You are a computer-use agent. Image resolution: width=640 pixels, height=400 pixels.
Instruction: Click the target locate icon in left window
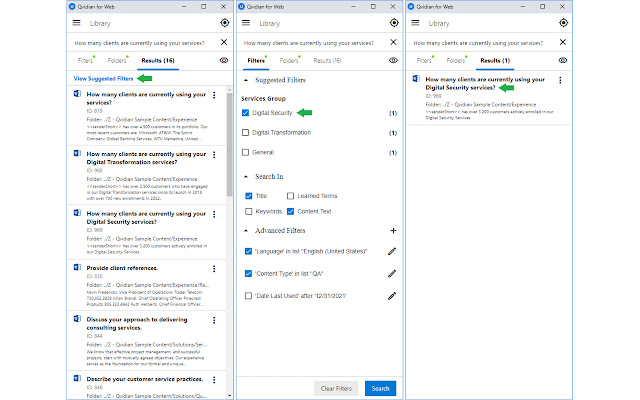224,23
